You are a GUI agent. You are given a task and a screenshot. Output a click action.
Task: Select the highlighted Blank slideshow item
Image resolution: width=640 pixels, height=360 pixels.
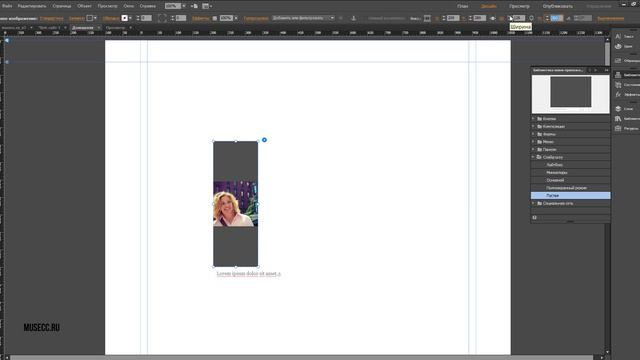571,196
